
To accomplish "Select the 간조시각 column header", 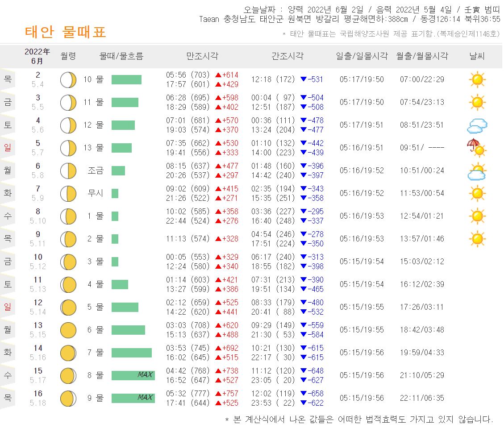I will [x=287, y=55].
